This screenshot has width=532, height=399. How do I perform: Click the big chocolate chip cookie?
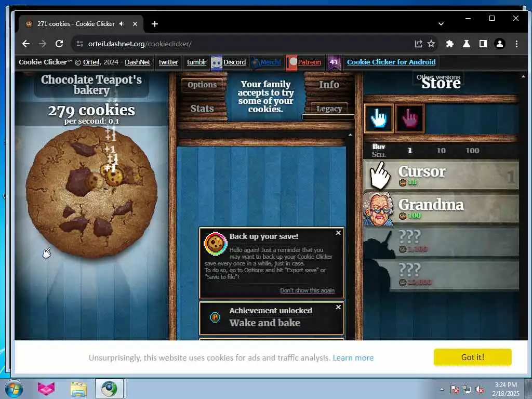coord(91,192)
